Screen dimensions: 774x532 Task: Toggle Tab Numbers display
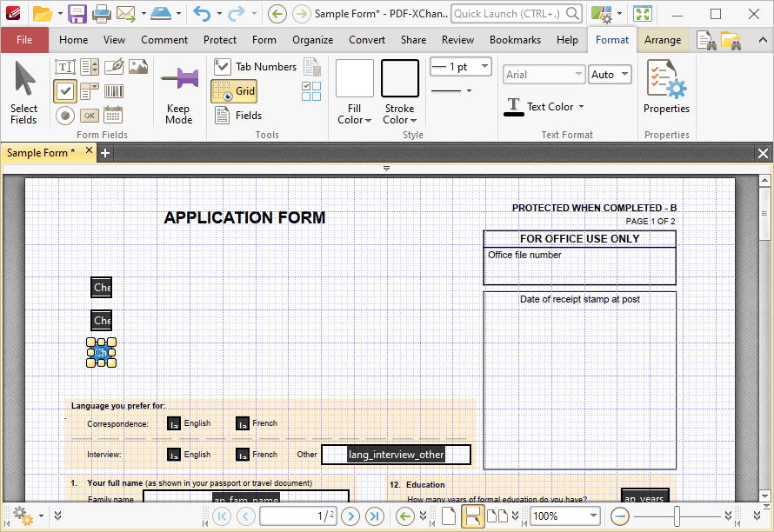click(x=255, y=67)
